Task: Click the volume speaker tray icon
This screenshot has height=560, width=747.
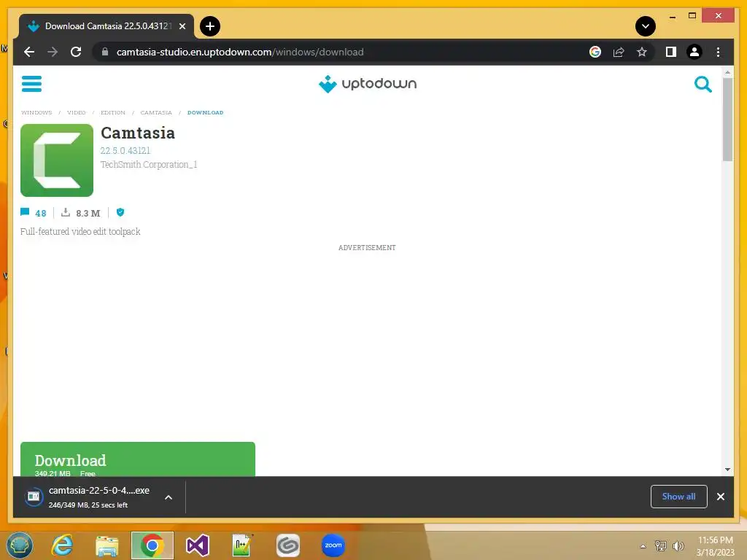Action: point(678,545)
